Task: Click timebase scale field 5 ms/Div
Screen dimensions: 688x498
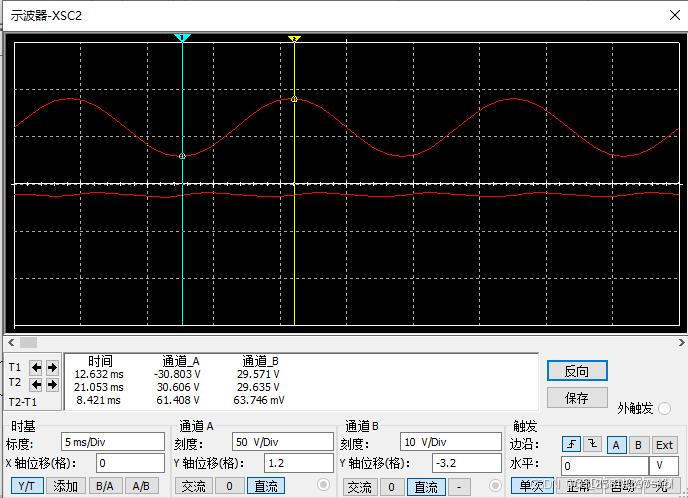Action: (x=113, y=442)
